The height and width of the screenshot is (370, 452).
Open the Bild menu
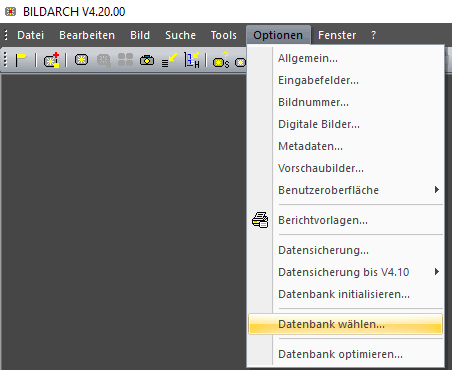(x=140, y=35)
